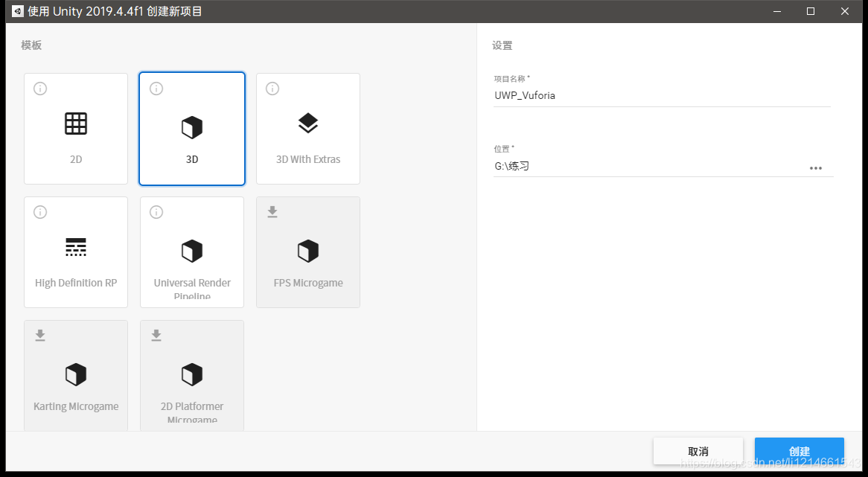Screen dimensions: 868x477
Task: Click the 3D With Extras layers icon
Action: click(x=307, y=124)
